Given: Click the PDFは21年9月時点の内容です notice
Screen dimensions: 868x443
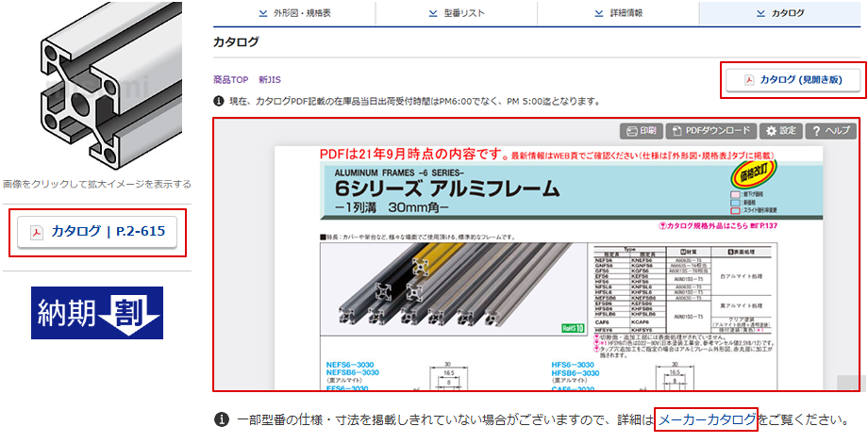Looking at the screenshot, I should [414, 154].
